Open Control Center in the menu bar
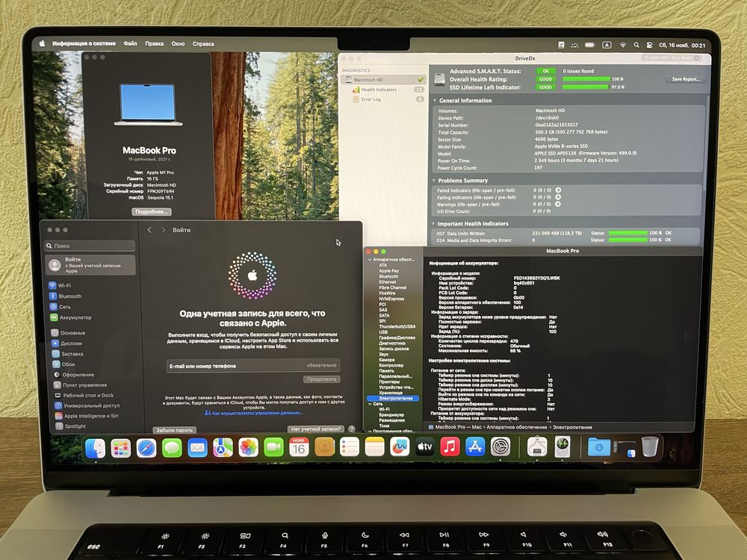 tap(649, 45)
